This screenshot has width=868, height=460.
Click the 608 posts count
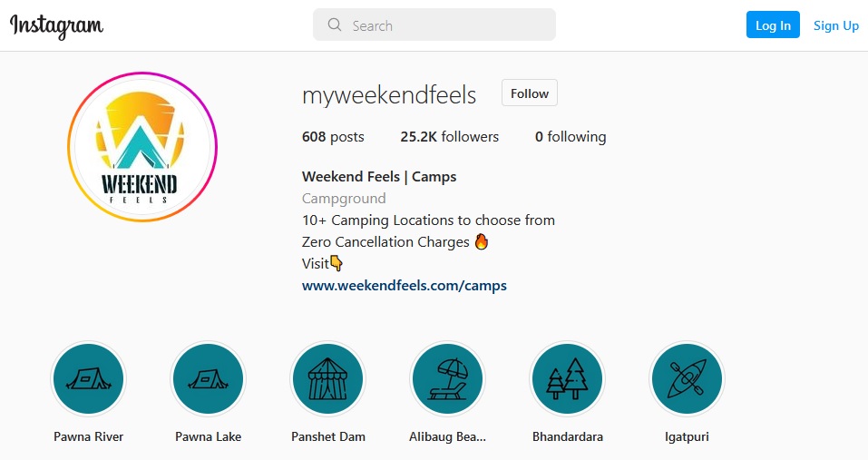[333, 137]
